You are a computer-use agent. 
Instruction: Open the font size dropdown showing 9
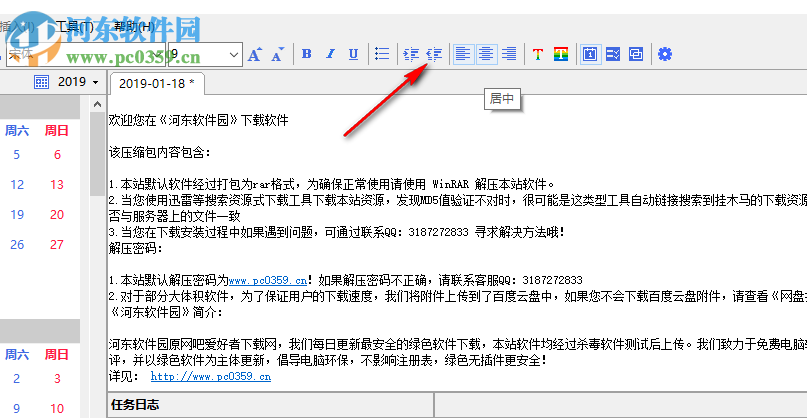pos(234,54)
